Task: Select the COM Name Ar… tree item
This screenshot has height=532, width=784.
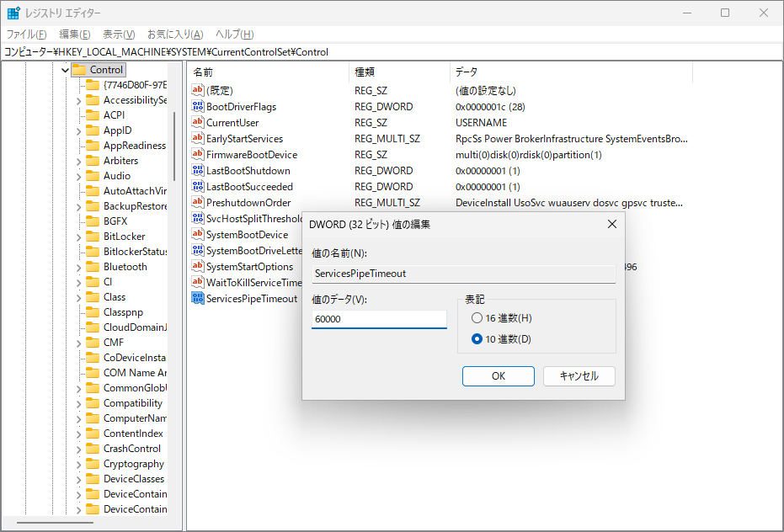Action: click(135, 373)
